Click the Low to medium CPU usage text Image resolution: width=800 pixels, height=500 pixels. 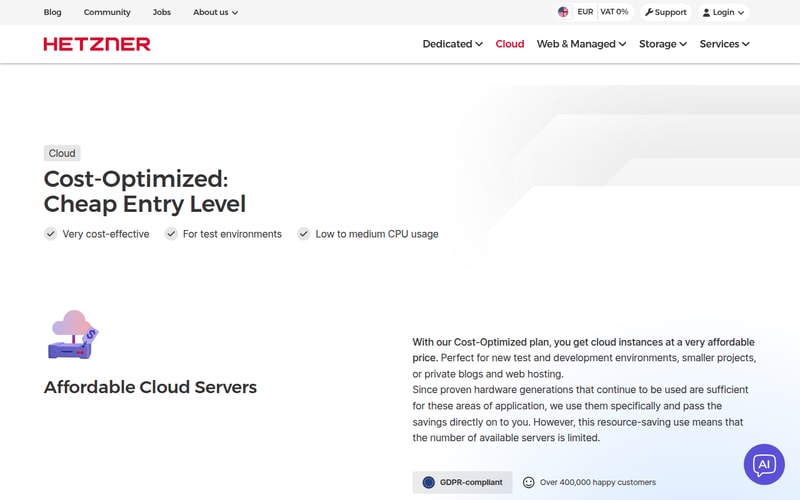point(377,234)
